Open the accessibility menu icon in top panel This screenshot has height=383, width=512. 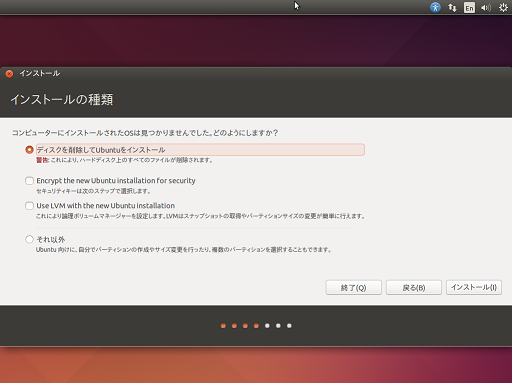[435, 7]
